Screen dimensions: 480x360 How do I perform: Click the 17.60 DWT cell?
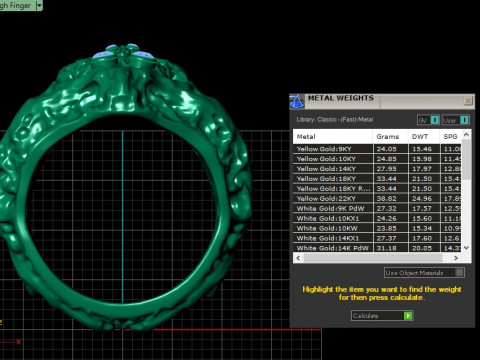(424, 238)
